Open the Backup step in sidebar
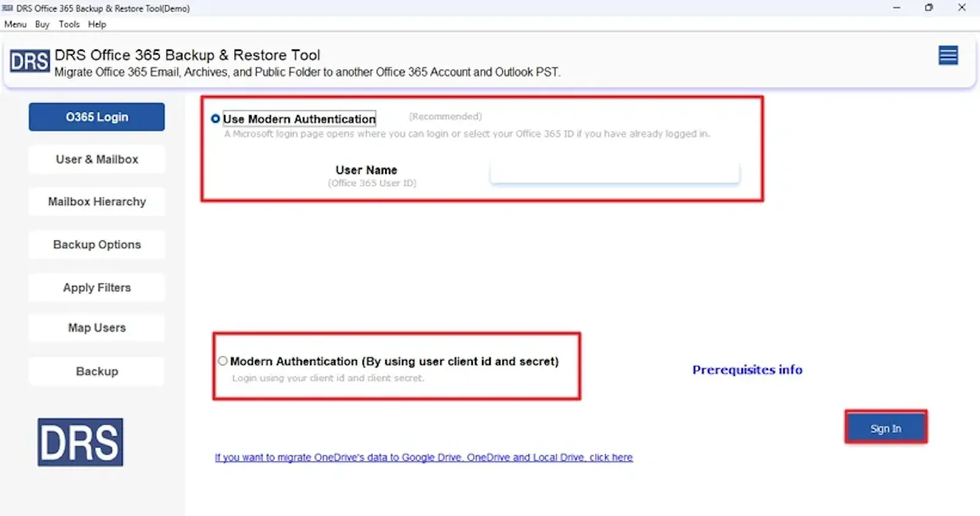 click(x=97, y=371)
